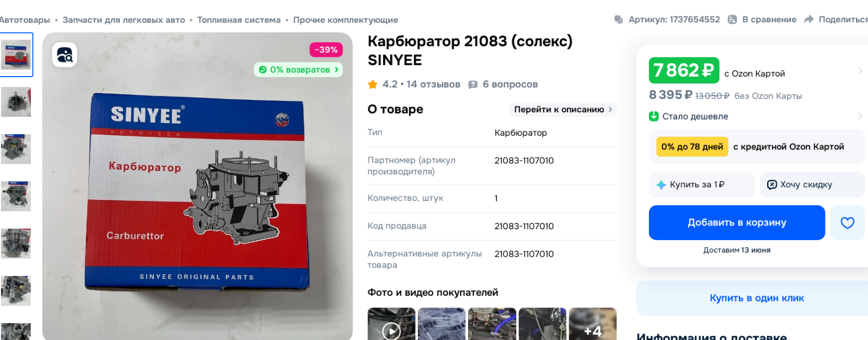Expand the Ozon Карта price chevron
Screen dimensions: 868x340
pyautogui.click(x=860, y=71)
